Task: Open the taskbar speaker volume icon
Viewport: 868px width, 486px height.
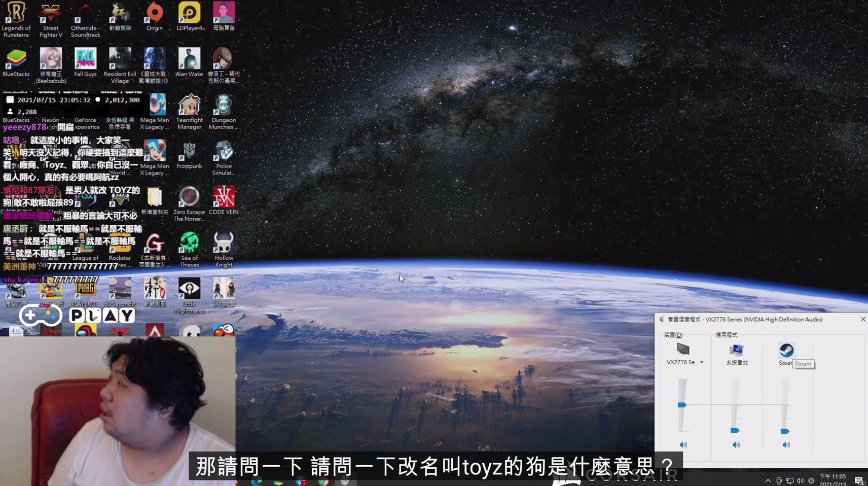Action: pyautogui.click(x=800, y=480)
